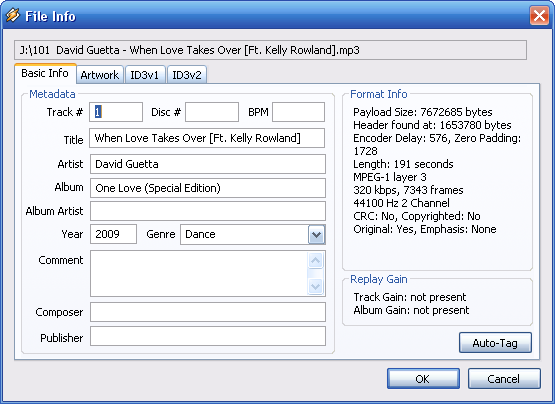The width and height of the screenshot is (555, 404).
Task: Click the Comment label
Action: tap(61, 260)
